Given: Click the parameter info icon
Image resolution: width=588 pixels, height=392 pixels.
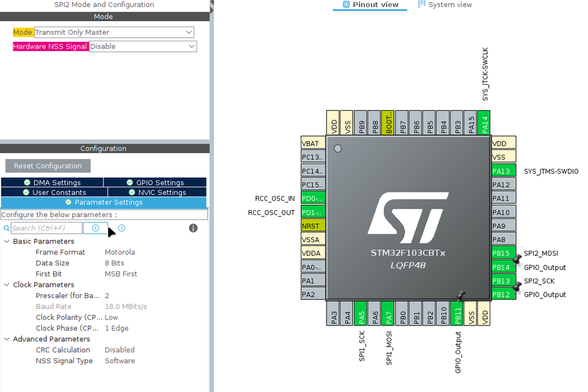Looking at the screenshot, I should pyautogui.click(x=193, y=228).
